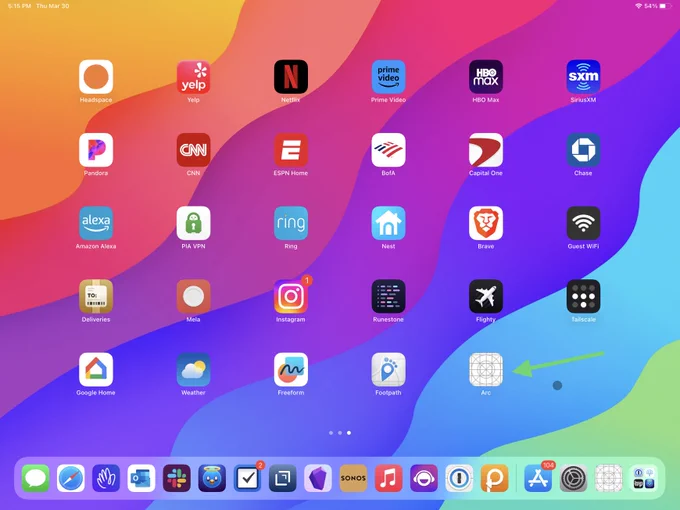Open Instagram with one notification

[x=291, y=297]
